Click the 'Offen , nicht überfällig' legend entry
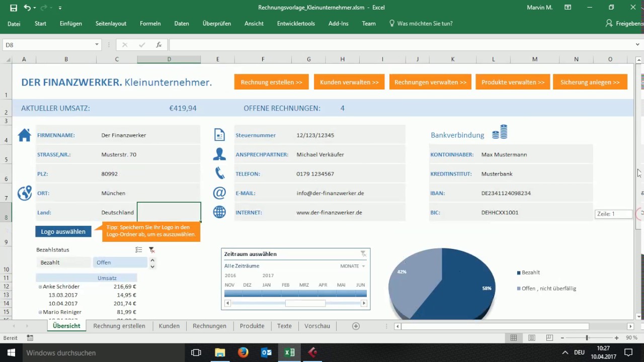 [546, 289]
